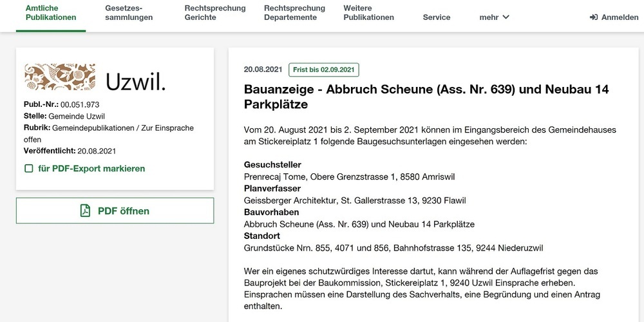Image resolution: width=644 pixels, height=322 pixels.
Task: Click the Anmelden login link
Action: click(x=620, y=17)
